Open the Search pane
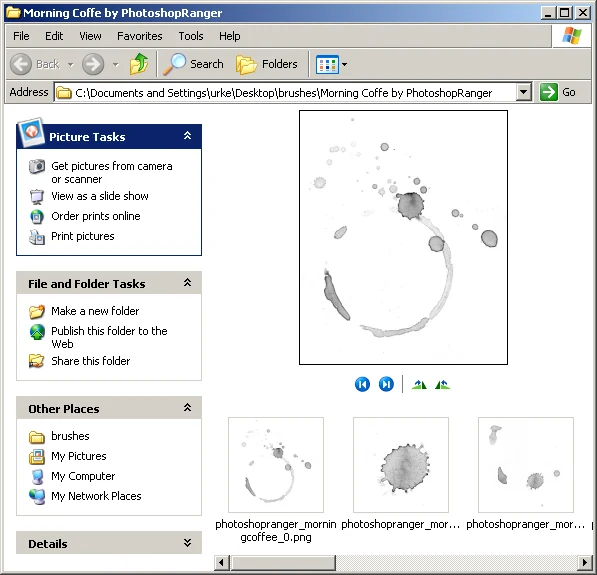The width and height of the screenshot is (597, 575). click(x=193, y=64)
